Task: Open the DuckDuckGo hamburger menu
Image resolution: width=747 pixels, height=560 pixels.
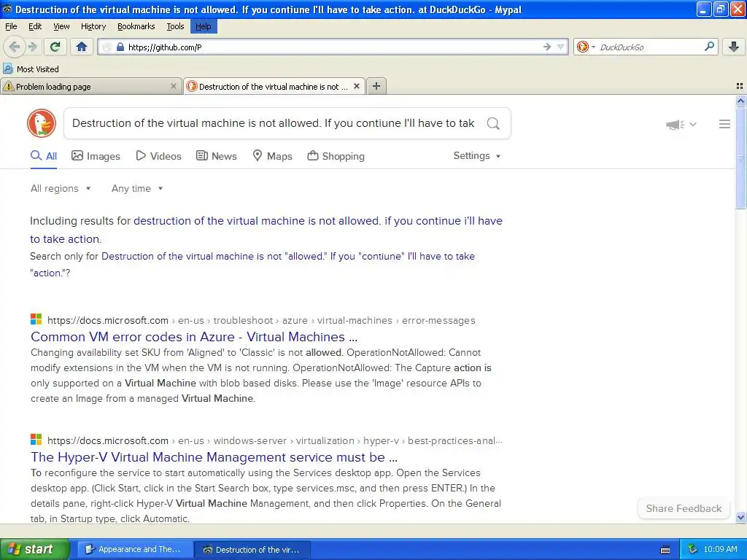Action: [x=724, y=124]
